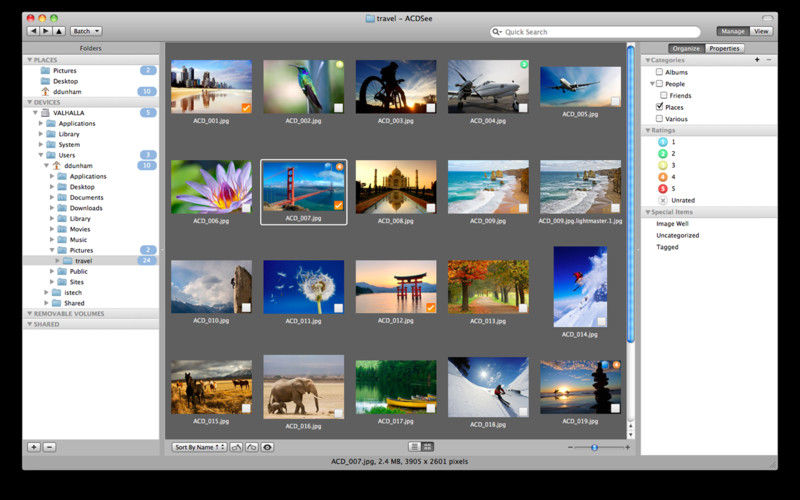Switch to View mode
This screenshot has height=500, width=800.
pos(761,31)
